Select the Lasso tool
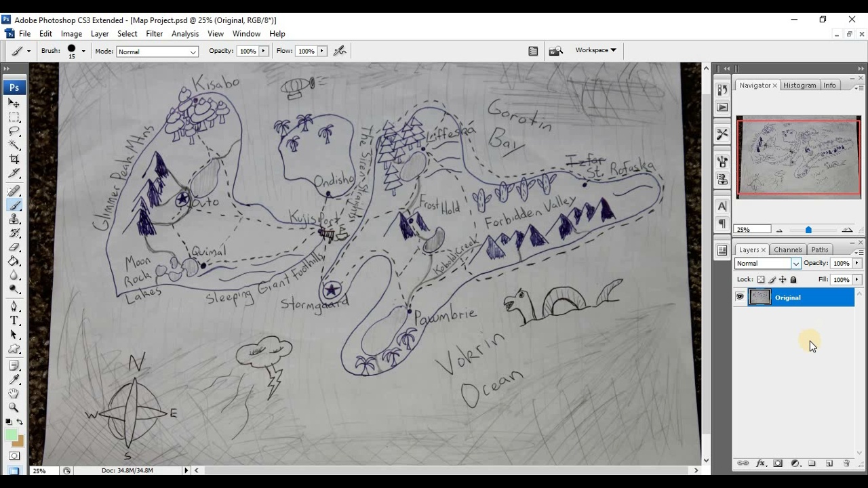Viewport: 868px width, 488px height. coord(14,131)
